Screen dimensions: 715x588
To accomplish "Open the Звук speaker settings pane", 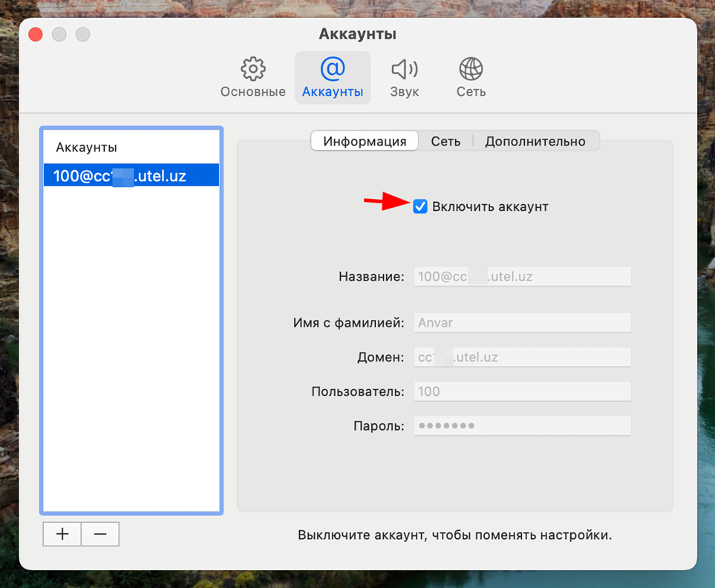I will tap(404, 77).
